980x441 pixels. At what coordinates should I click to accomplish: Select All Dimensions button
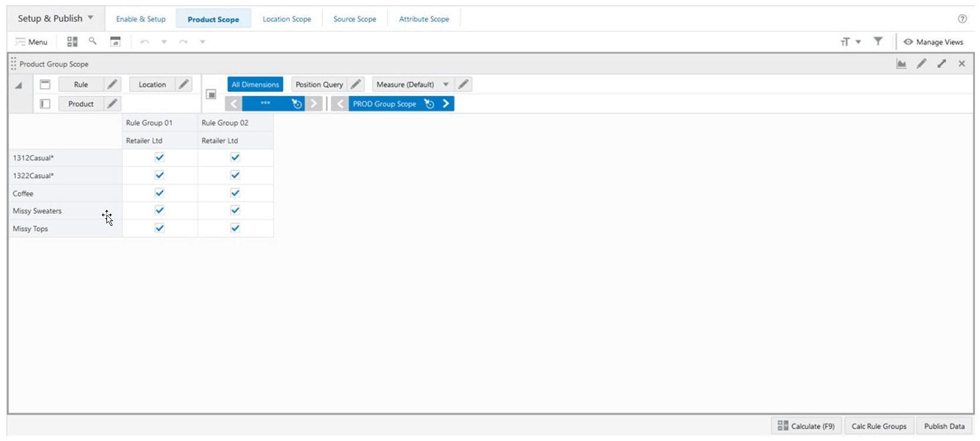[x=255, y=85]
